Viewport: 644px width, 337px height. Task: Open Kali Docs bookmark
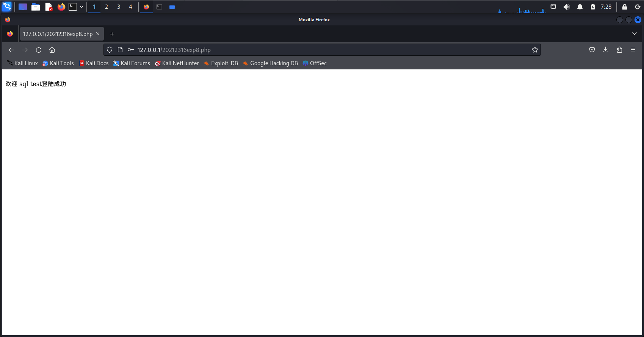pos(94,63)
